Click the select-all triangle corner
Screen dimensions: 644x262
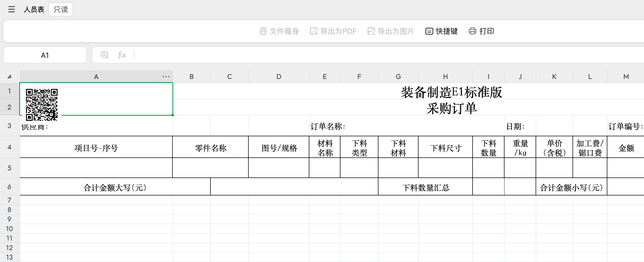[x=9, y=77]
